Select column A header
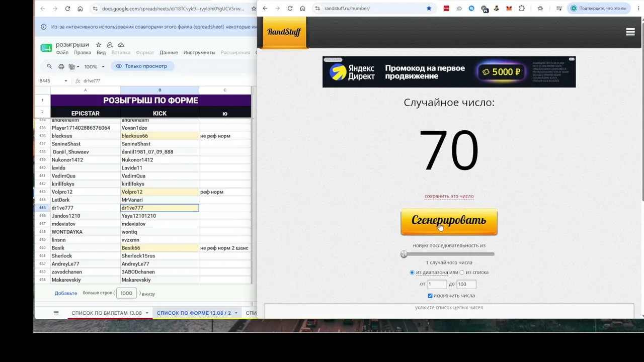Image resolution: width=644 pixels, height=362 pixels. tap(85, 90)
